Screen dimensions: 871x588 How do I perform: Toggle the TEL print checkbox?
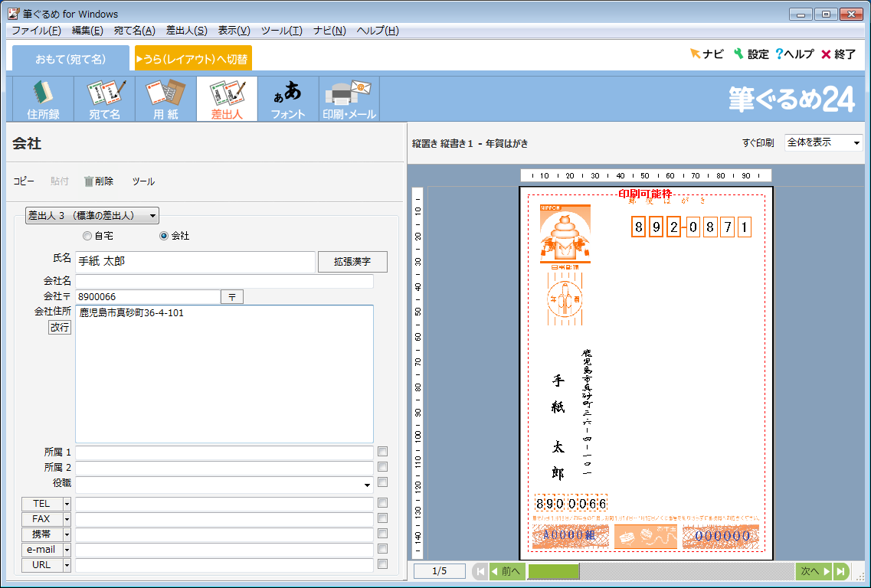click(x=382, y=502)
